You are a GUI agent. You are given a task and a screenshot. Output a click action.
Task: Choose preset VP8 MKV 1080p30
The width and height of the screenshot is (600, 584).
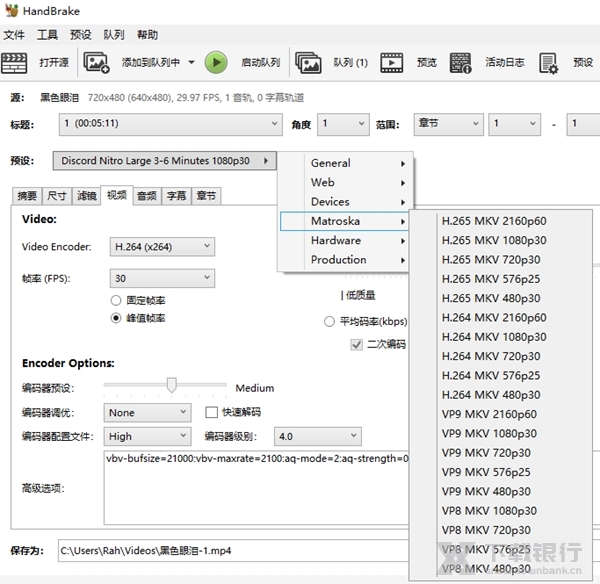[489, 511]
